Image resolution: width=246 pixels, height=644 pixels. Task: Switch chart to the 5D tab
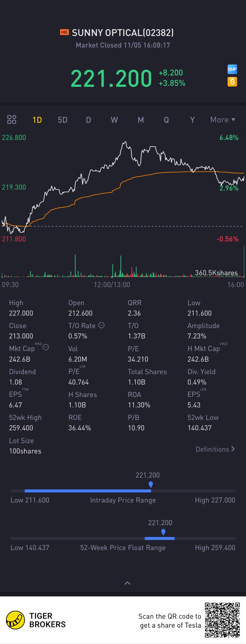63,120
